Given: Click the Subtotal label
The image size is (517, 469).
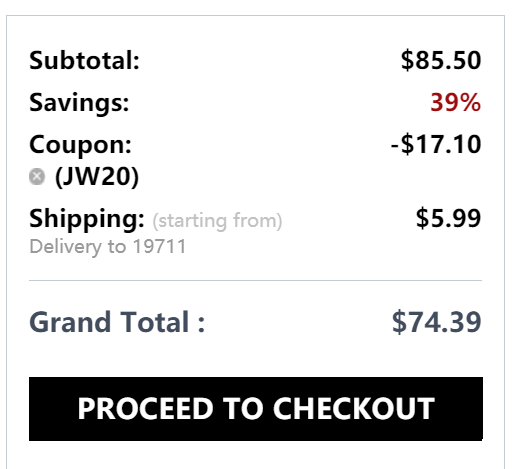Looking at the screenshot, I should [84, 60].
